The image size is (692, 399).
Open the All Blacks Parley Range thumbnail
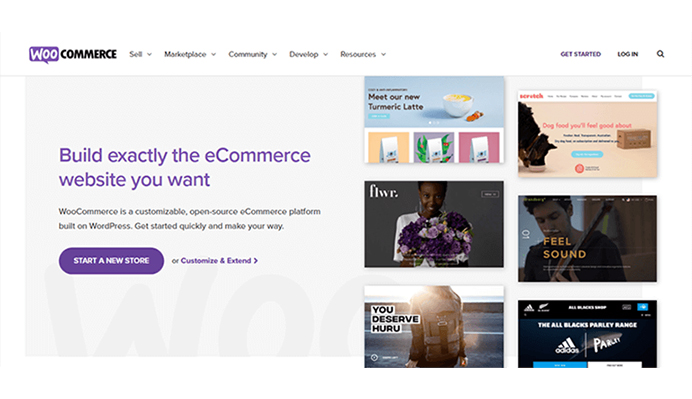point(587,334)
